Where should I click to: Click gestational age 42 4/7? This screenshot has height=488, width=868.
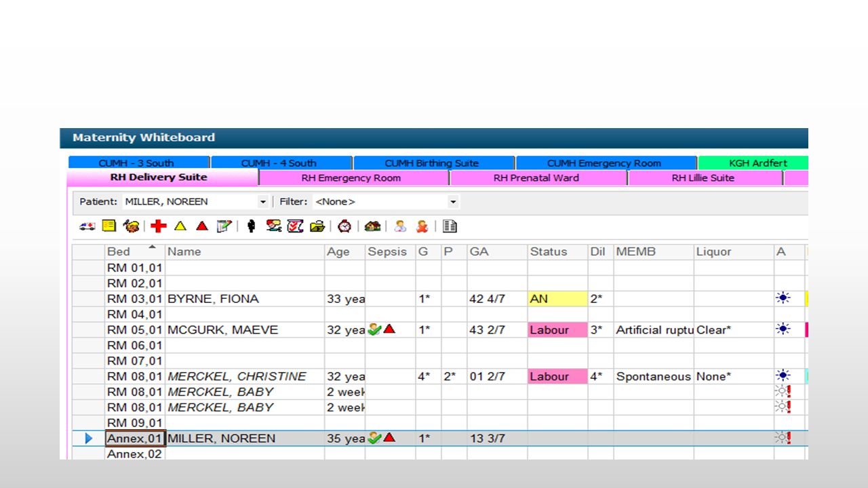(x=487, y=299)
